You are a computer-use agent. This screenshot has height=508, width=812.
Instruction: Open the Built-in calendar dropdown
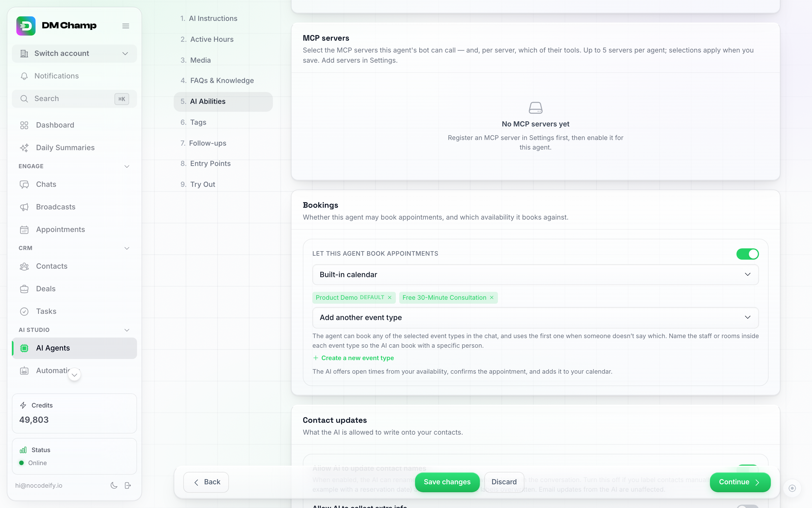click(535, 275)
